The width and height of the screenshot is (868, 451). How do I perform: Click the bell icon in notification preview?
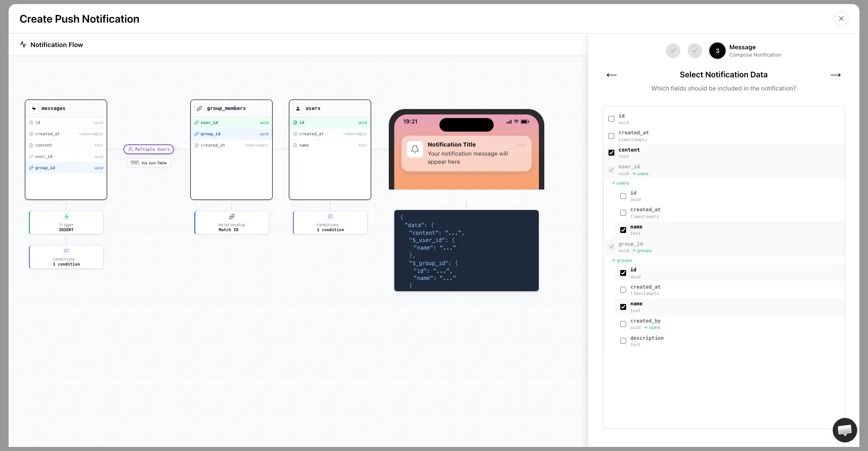415,149
